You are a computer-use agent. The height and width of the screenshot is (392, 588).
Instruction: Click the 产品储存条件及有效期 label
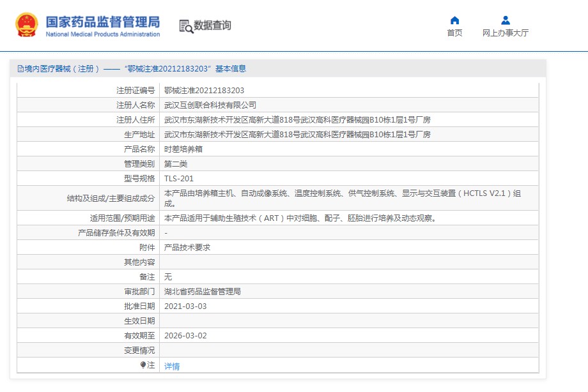pos(116,233)
